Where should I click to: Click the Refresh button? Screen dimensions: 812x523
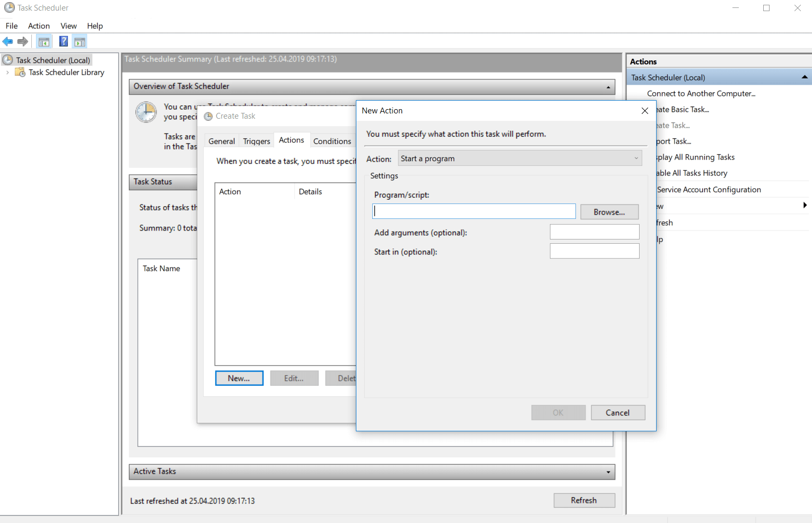[x=584, y=500]
